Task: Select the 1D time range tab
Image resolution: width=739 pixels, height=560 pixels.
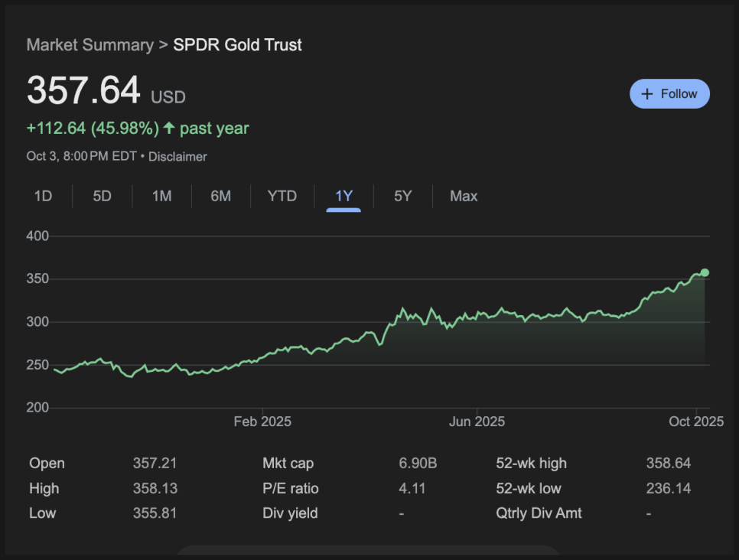Action: coord(43,197)
